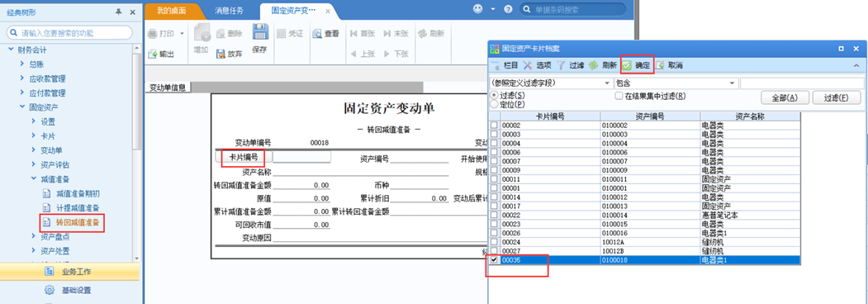
Task: Check the checkbox for card 00002
Action: coord(495,126)
